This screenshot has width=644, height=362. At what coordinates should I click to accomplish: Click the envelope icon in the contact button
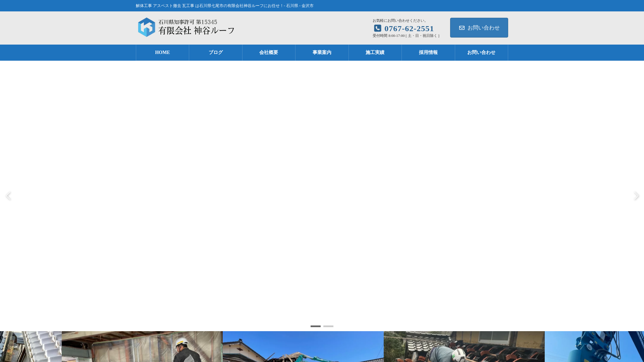(x=462, y=28)
